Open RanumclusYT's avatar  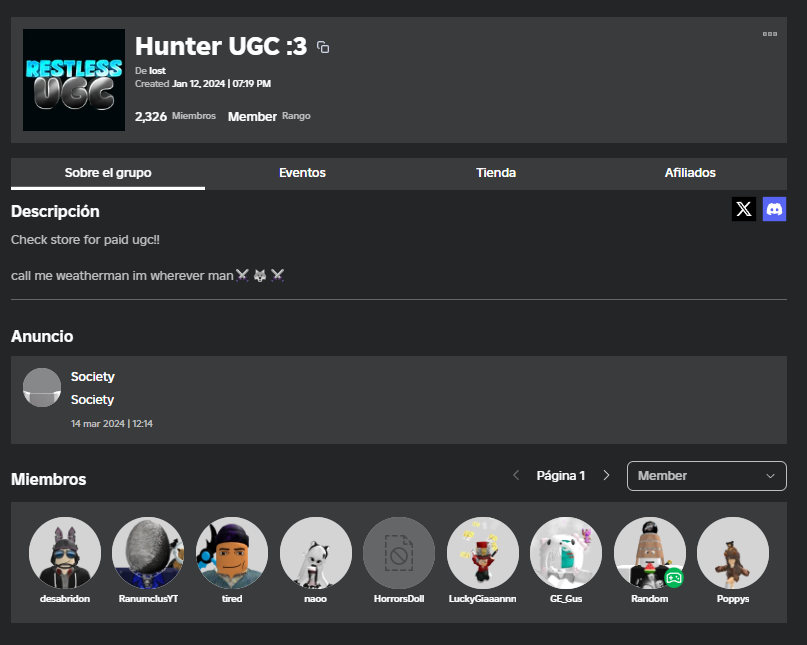(148, 553)
